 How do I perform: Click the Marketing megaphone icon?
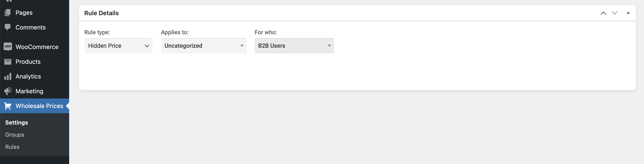8,91
